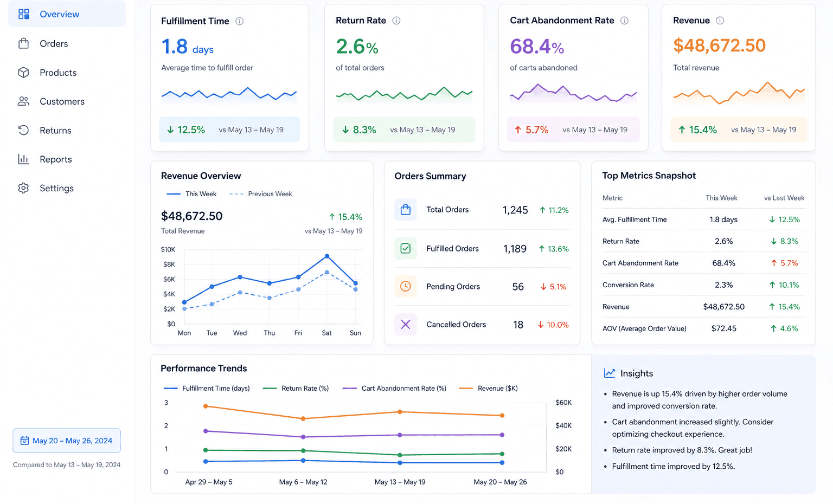This screenshot has width=833, height=504.
Task: Click 'Compared to May 13 – May 19, 2024' text
Action: point(67,465)
